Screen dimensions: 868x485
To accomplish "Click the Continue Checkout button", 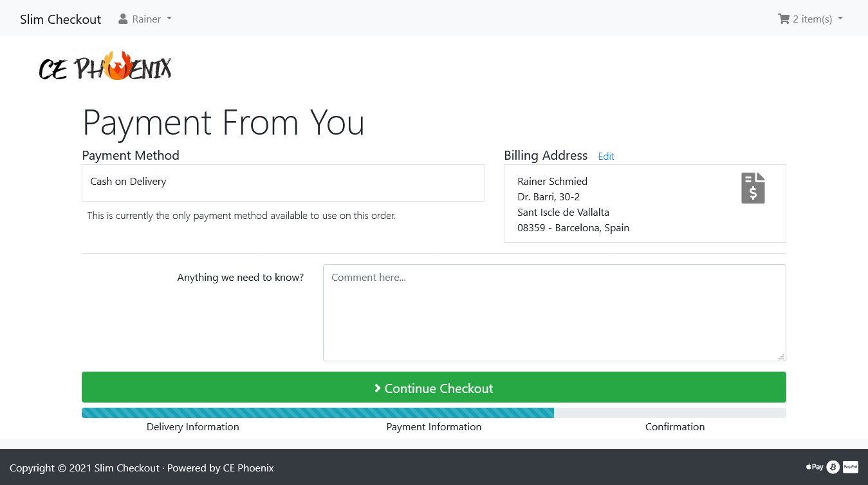I will [x=434, y=387].
